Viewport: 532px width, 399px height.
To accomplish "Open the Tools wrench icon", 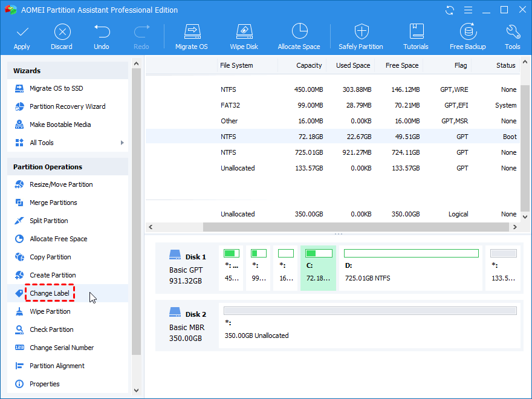I will coord(513,32).
